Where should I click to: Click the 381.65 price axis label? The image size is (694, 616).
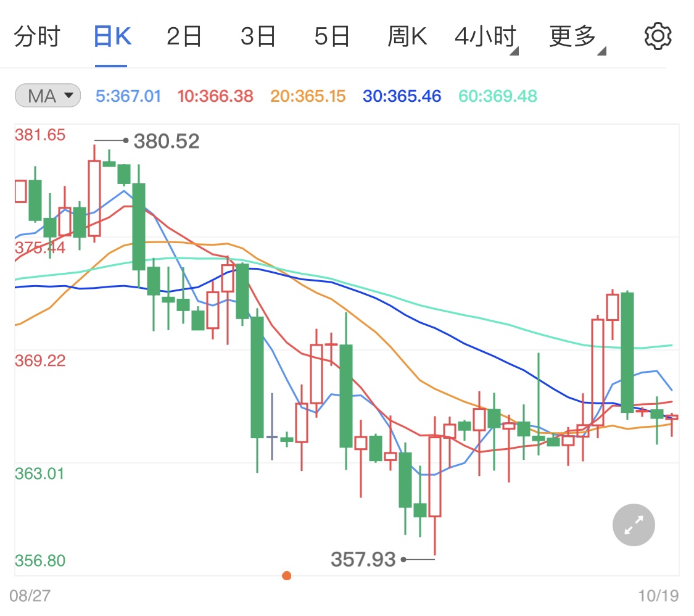point(40,135)
